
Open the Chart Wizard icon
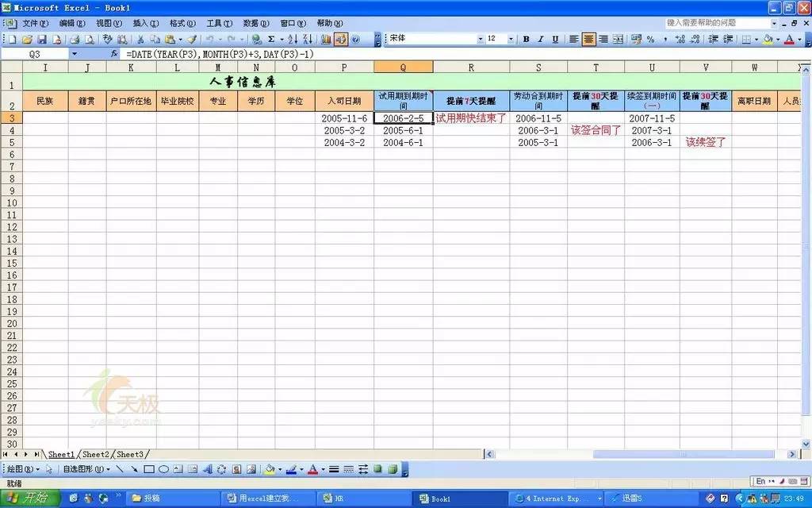[x=326, y=39]
